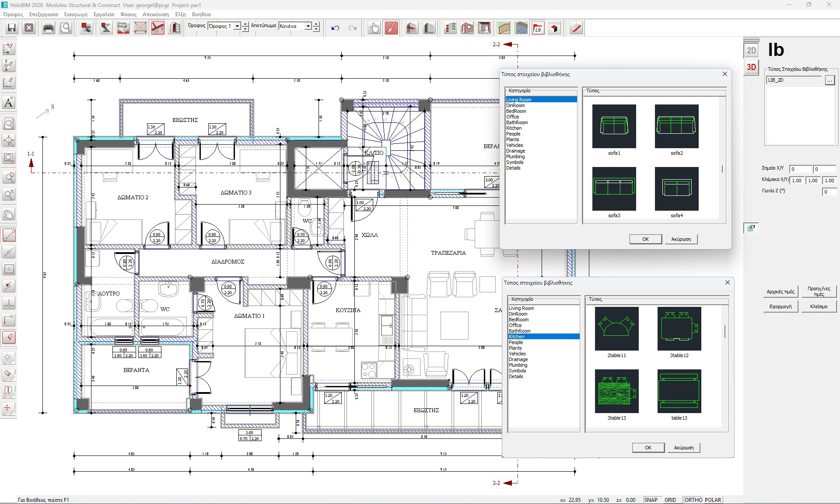Click the browse '...' button next to LIB_2D
The image size is (840, 504).
(829, 80)
